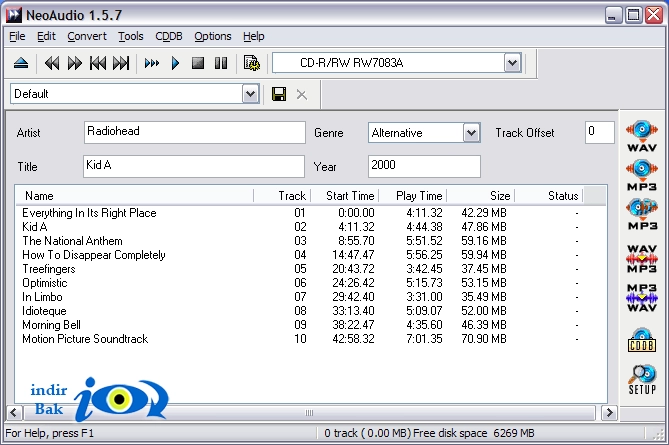Delete profile with the X icon
The width and height of the screenshot is (669, 445).
point(302,95)
